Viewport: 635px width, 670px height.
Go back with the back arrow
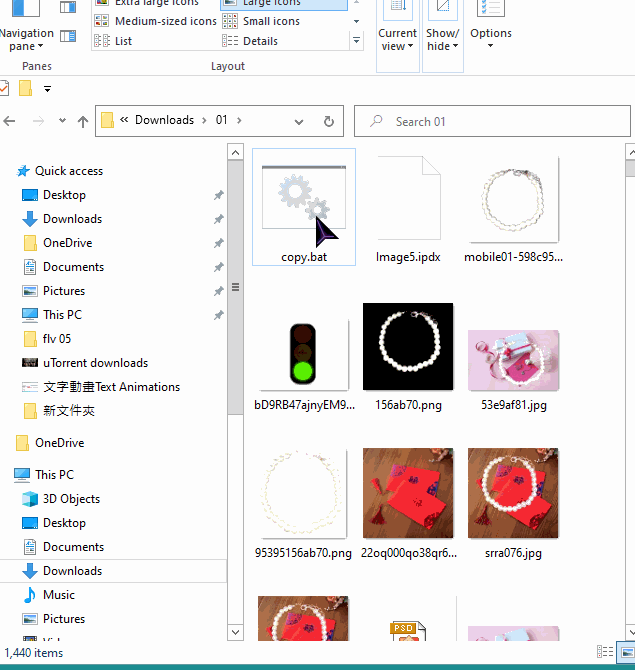(9, 121)
